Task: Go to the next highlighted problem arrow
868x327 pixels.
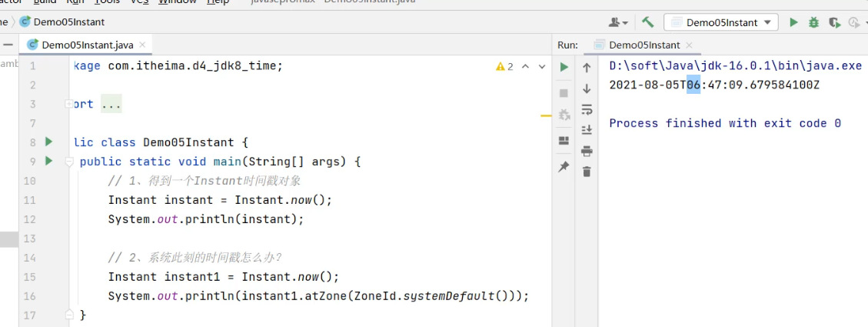Action: pos(543,66)
